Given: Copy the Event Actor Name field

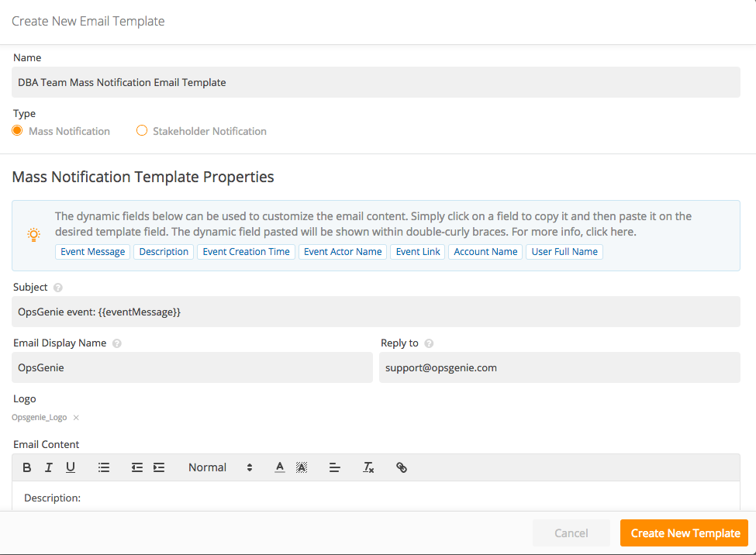Looking at the screenshot, I should 343,252.
